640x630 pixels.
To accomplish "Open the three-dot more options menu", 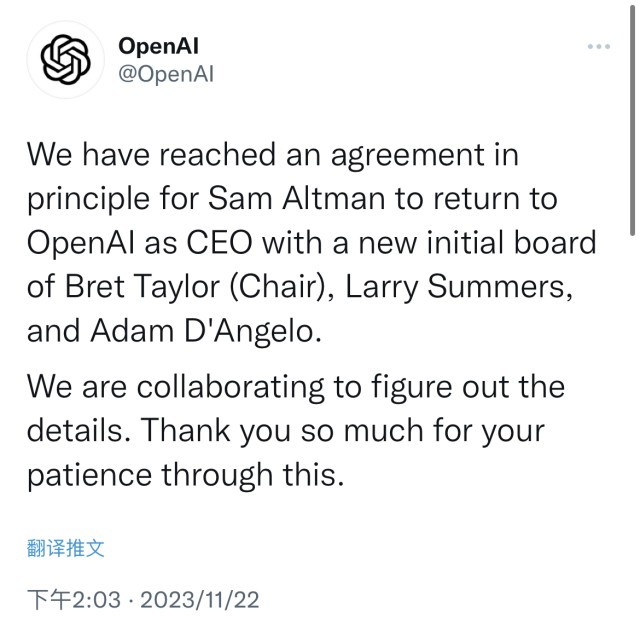I will pos(598,47).
